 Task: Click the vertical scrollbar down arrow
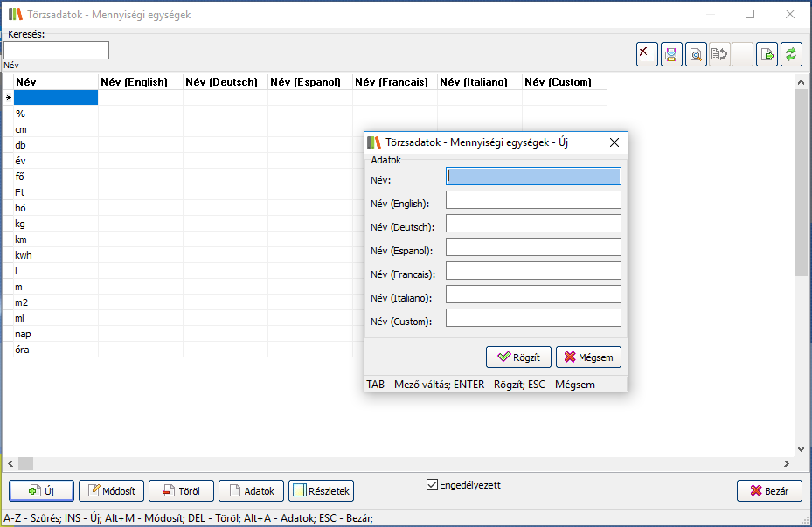pos(801,447)
